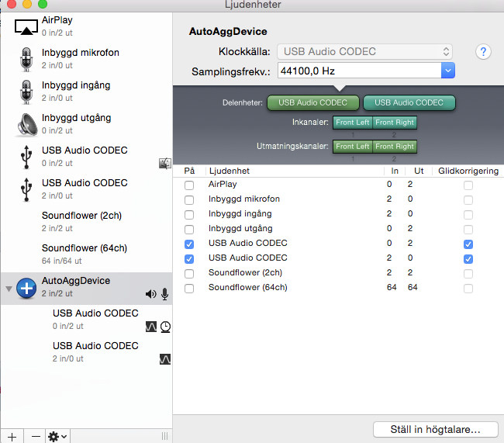Check the Inbyggd mikrofon På checkbox

189,200
